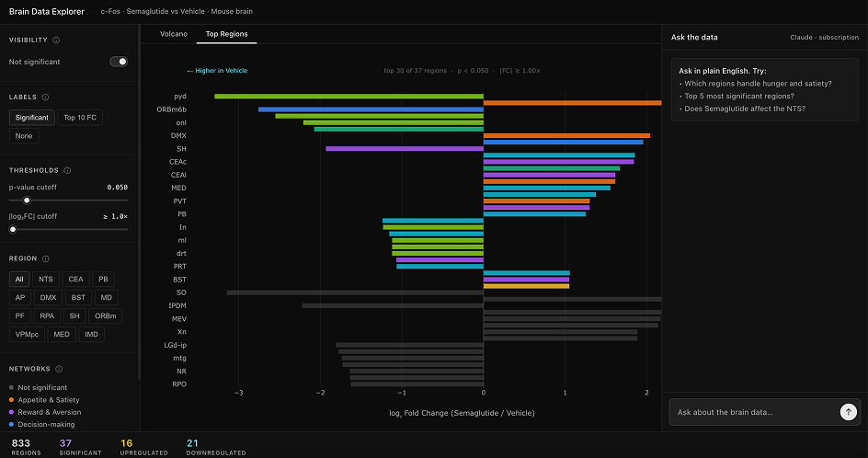Filter by the CEA region
Viewport: 868px width, 458px height.
tap(75, 279)
